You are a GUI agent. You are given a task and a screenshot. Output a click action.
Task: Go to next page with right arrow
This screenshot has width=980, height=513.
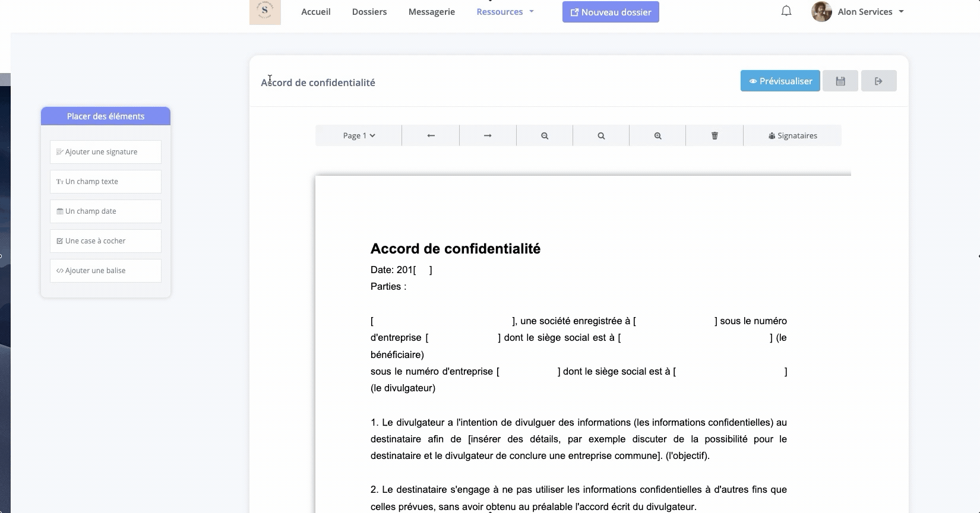point(488,135)
